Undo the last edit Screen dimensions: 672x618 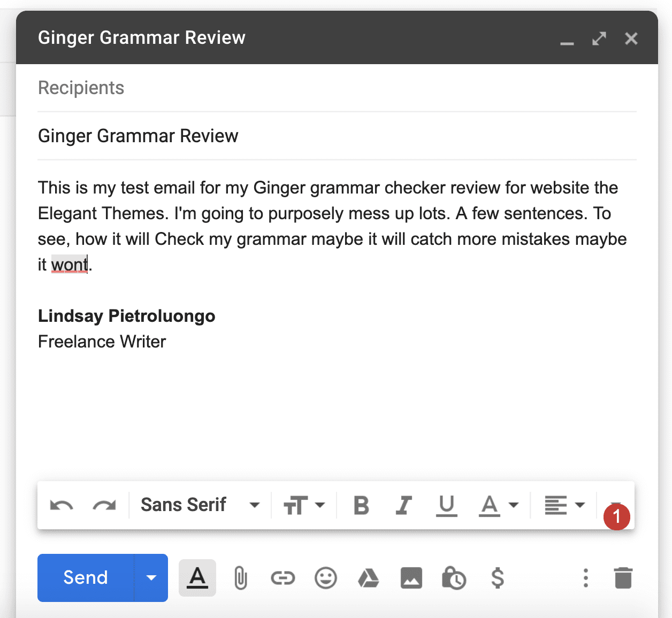click(60, 505)
